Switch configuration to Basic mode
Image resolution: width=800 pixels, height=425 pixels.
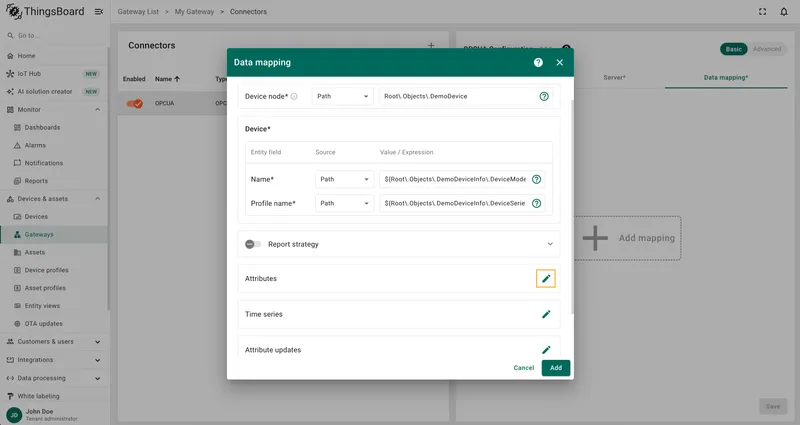[x=733, y=49]
